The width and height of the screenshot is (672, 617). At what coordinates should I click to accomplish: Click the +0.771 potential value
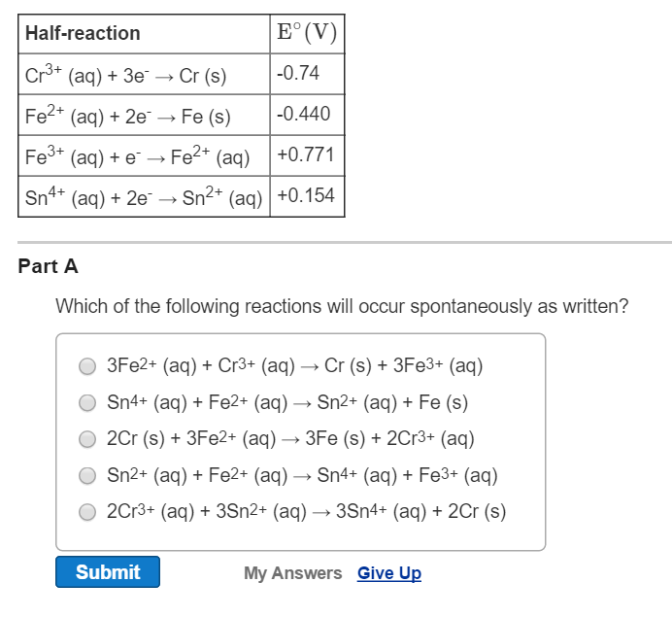point(305,155)
